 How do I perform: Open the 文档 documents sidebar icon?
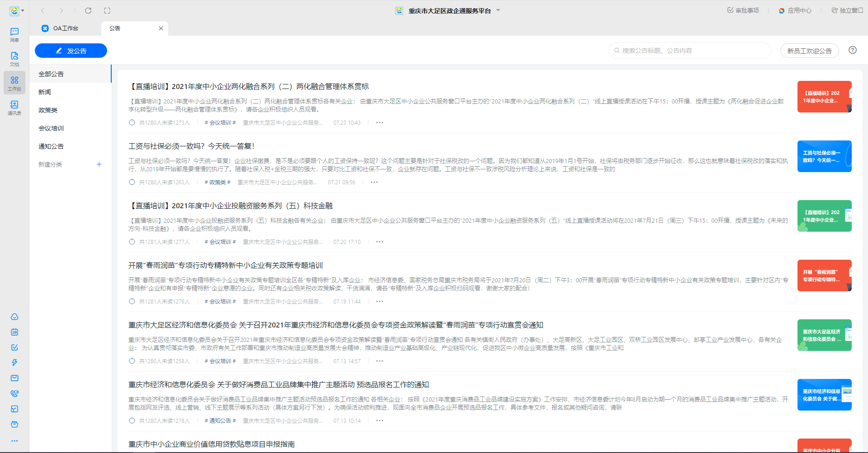coord(14,59)
